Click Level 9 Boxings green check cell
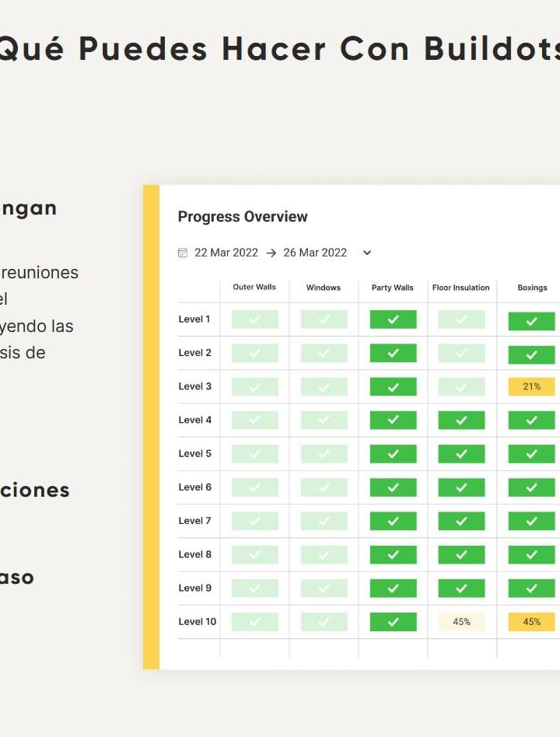 point(531,589)
